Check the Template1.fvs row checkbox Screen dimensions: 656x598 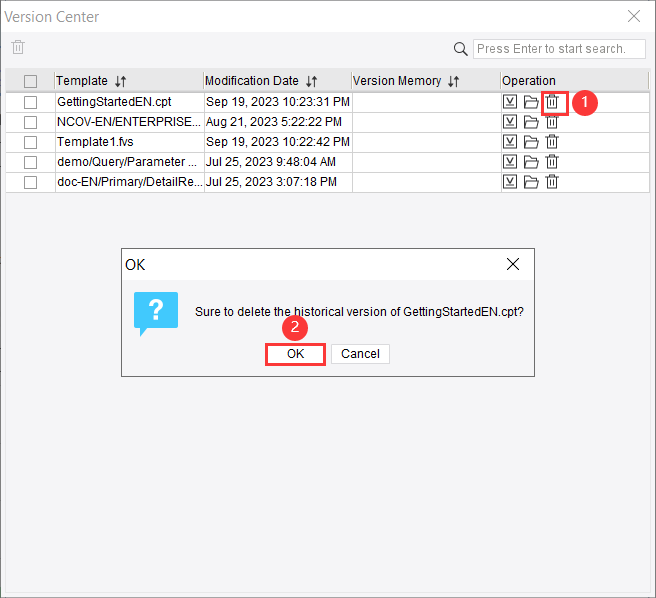point(30,142)
